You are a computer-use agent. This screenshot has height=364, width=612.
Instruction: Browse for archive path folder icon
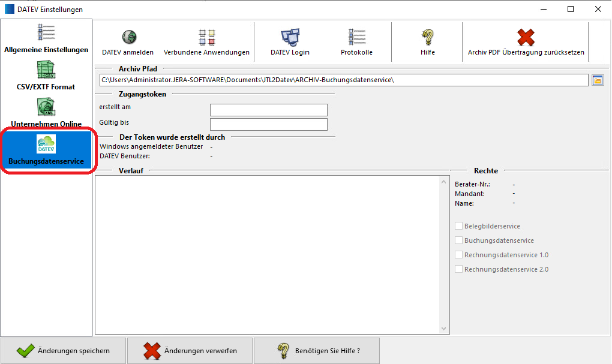coord(597,80)
